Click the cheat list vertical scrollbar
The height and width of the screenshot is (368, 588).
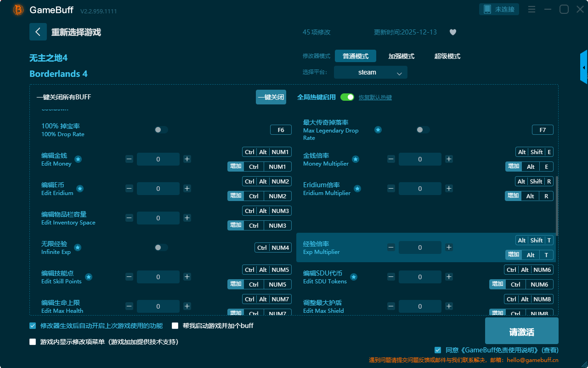[x=557, y=206]
